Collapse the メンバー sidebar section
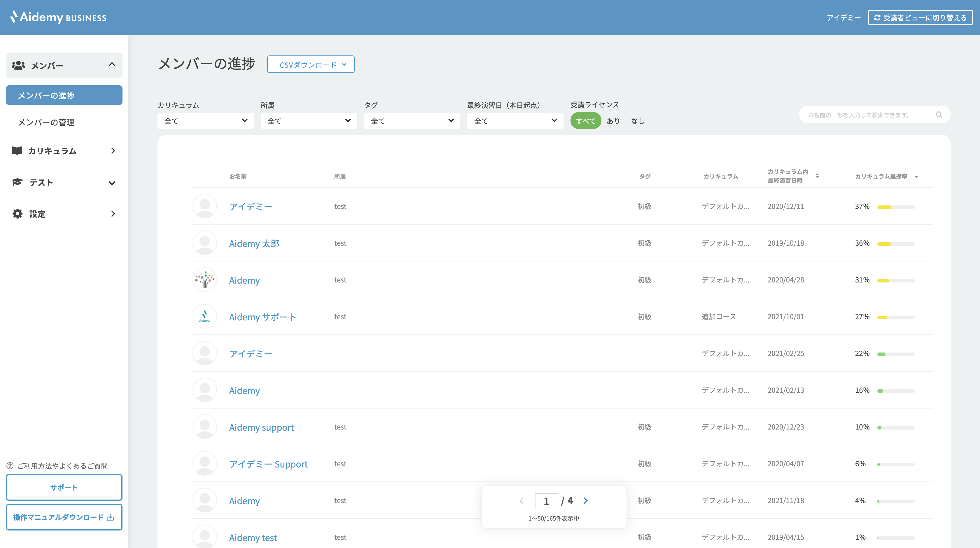 (111, 65)
